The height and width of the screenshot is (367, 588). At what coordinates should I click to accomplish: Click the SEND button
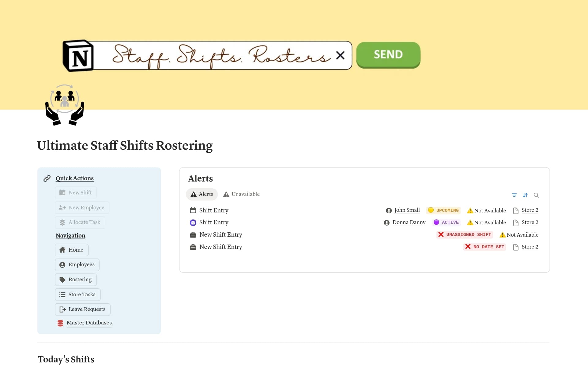(x=388, y=55)
